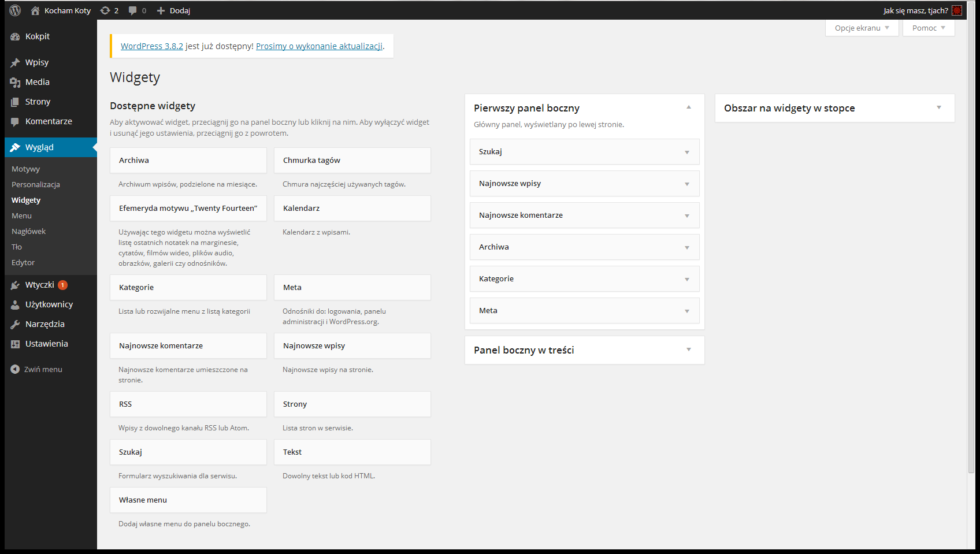Open the comments bubble icon in admin bar
The height and width of the screenshot is (554, 980).
(133, 10)
